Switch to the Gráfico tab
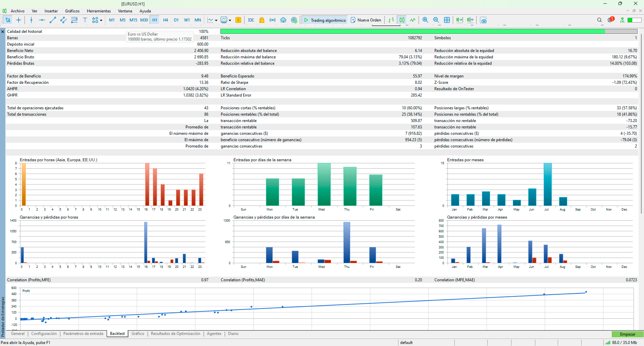 (x=138, y=334)
